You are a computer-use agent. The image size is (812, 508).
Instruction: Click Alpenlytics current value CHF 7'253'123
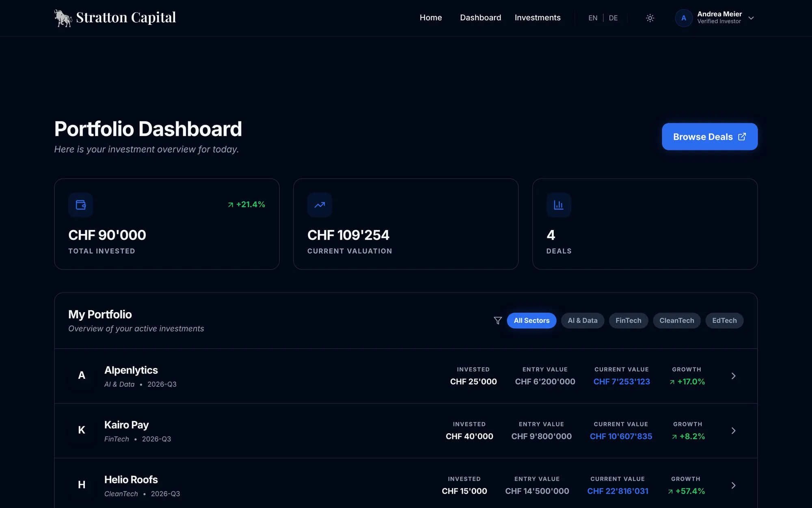(x=622, y=382)
